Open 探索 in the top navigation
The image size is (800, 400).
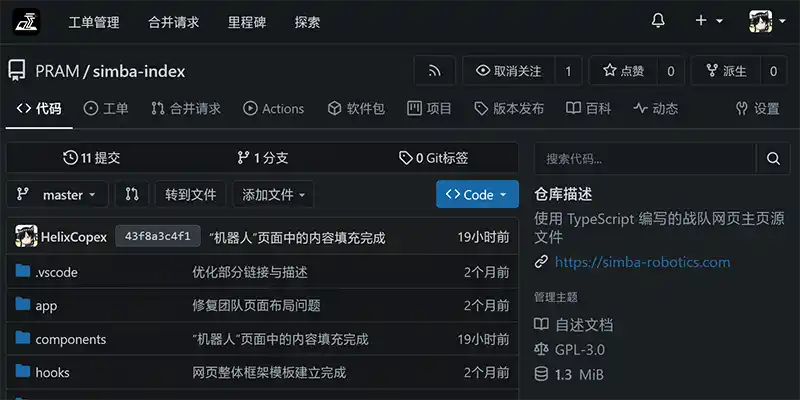pos(307,22)
